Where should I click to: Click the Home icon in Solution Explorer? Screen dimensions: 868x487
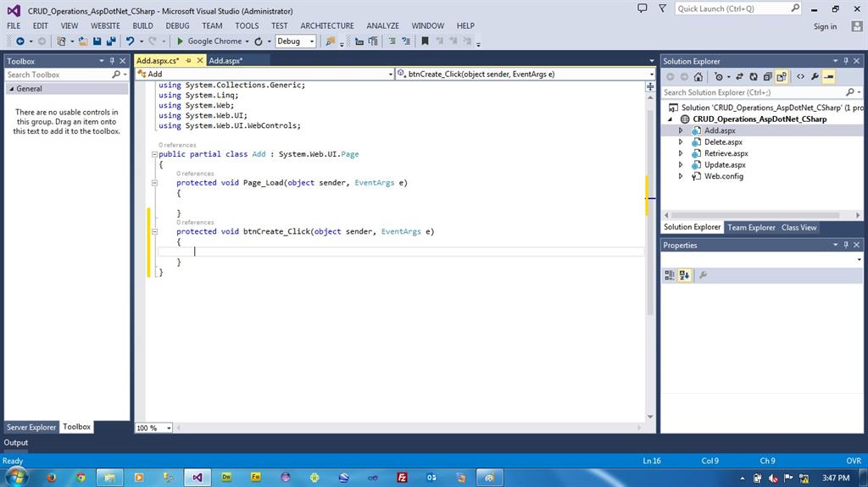tap(698, 76)
